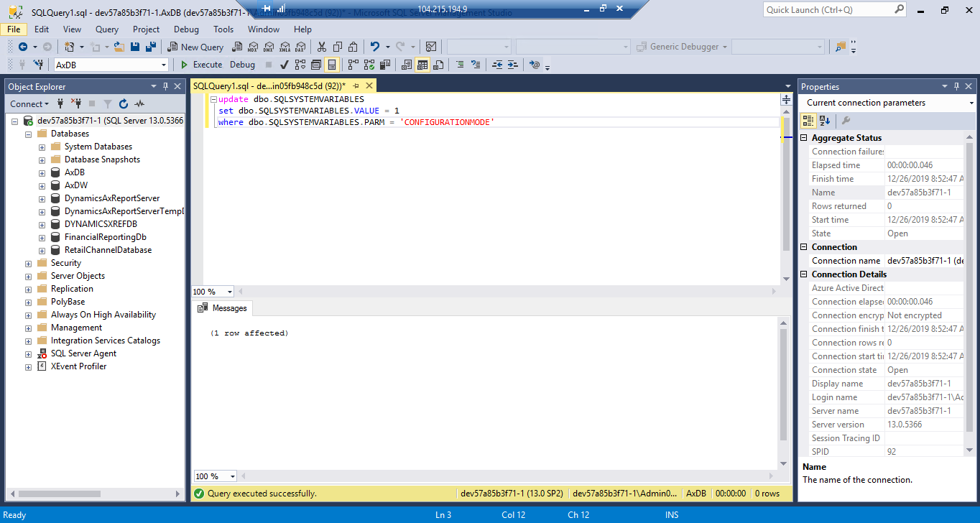This screenshot has width=980, height=523.
Task: Open a new XMLA query
Action: point(284,47)
